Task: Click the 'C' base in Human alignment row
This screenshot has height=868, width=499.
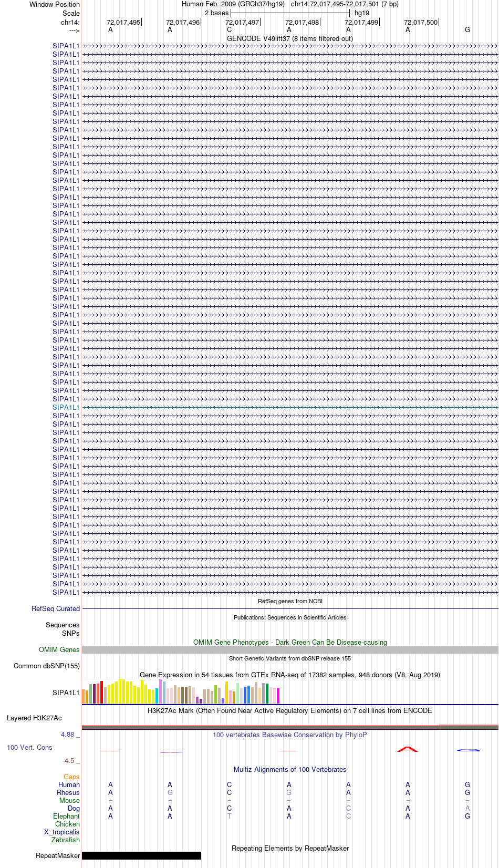Action: point(229,784)
